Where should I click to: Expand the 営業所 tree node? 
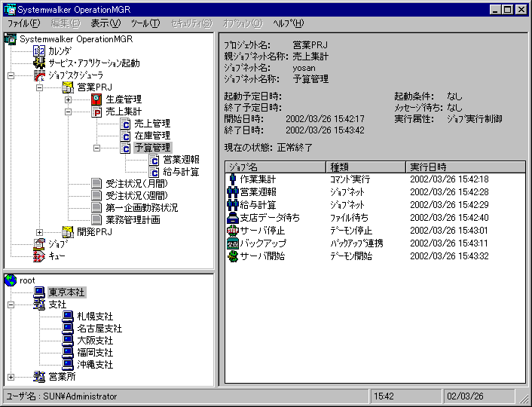(11, 377)
